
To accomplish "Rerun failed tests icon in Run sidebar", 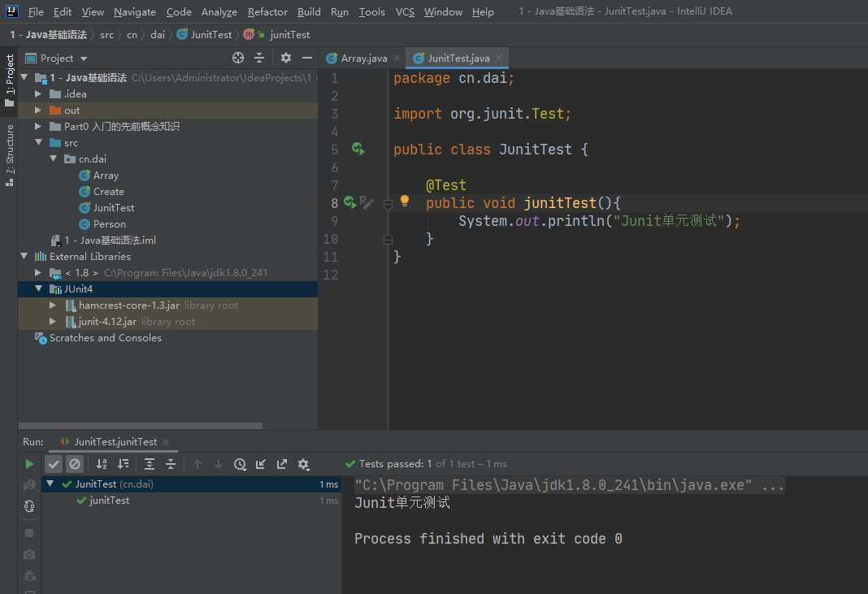I will (29, 485).
